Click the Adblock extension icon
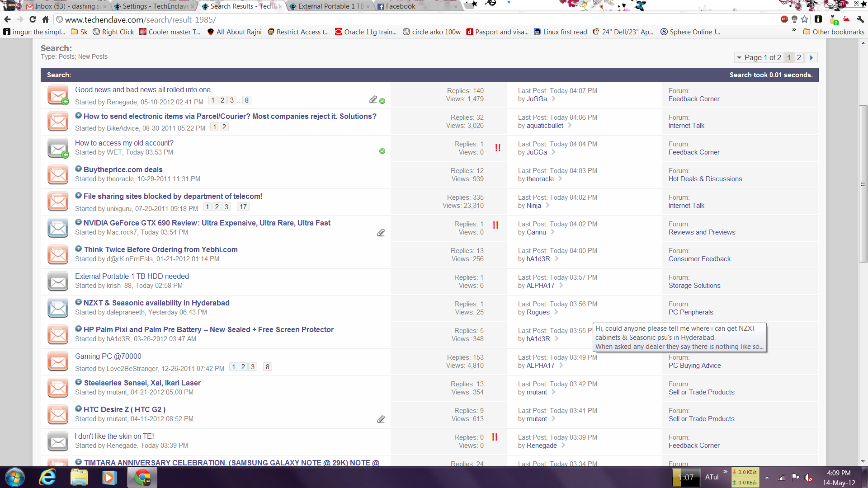This screenshot has height=488, width=868. (x=784, y=19)
